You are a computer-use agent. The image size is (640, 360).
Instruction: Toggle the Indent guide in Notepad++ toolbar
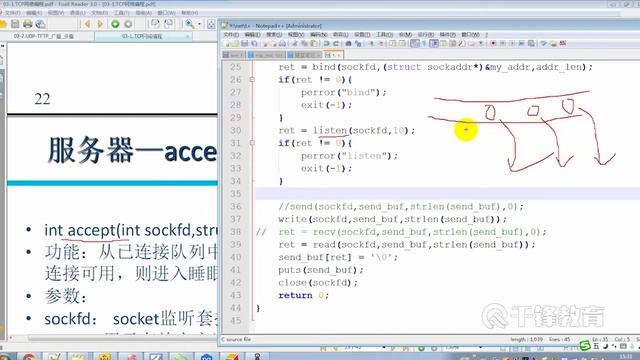click(x=433, y=43)
